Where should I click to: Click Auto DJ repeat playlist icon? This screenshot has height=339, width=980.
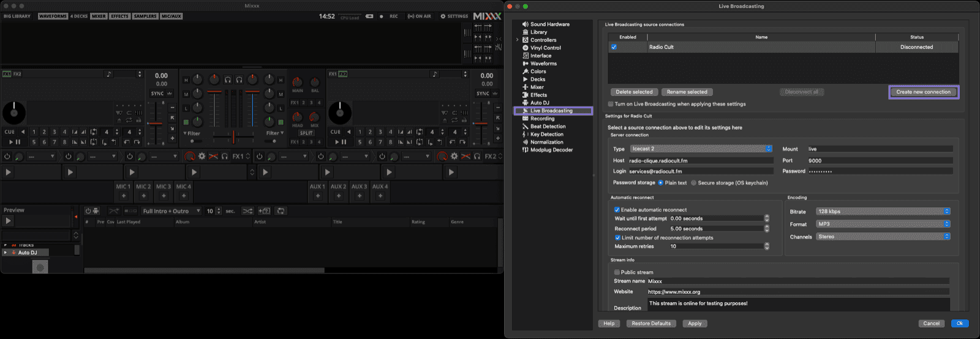[281, 211]
